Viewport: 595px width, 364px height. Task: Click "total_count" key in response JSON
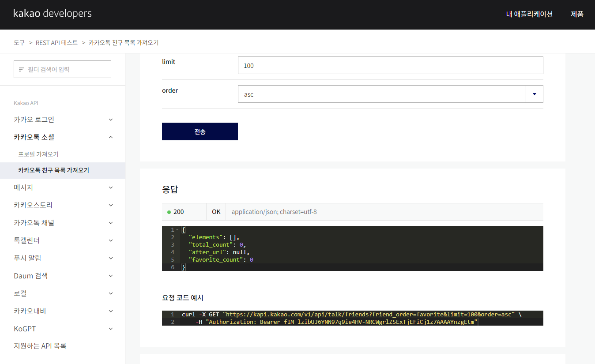pyautogui.click(x=211, y=244)
